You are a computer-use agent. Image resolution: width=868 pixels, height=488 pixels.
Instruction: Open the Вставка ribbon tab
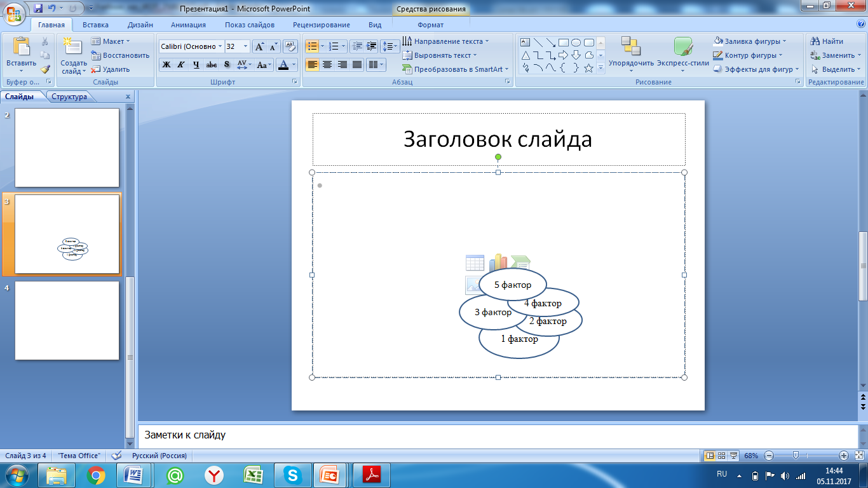95,25
